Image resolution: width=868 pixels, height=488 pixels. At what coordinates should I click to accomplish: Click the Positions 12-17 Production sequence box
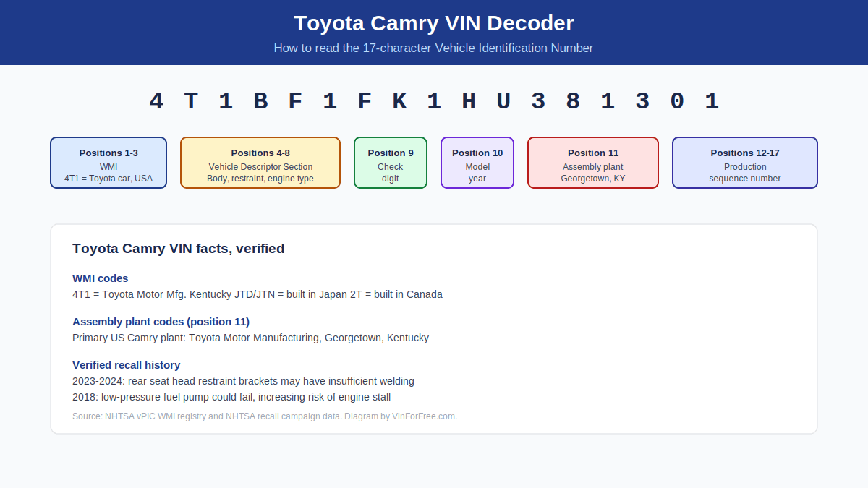click(x=745, y=163)
